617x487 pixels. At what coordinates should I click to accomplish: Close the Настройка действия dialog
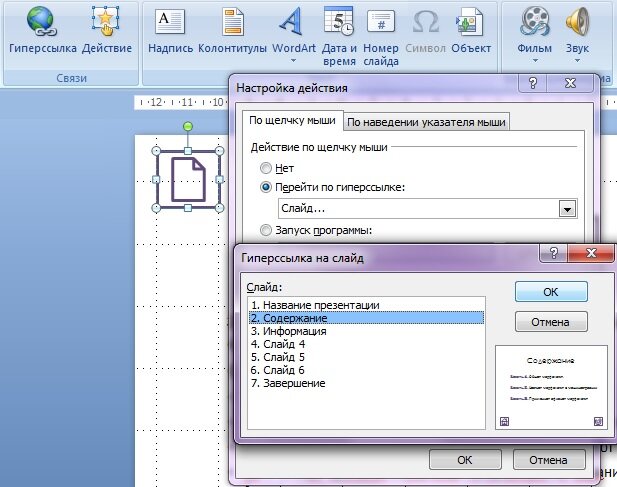571,83
